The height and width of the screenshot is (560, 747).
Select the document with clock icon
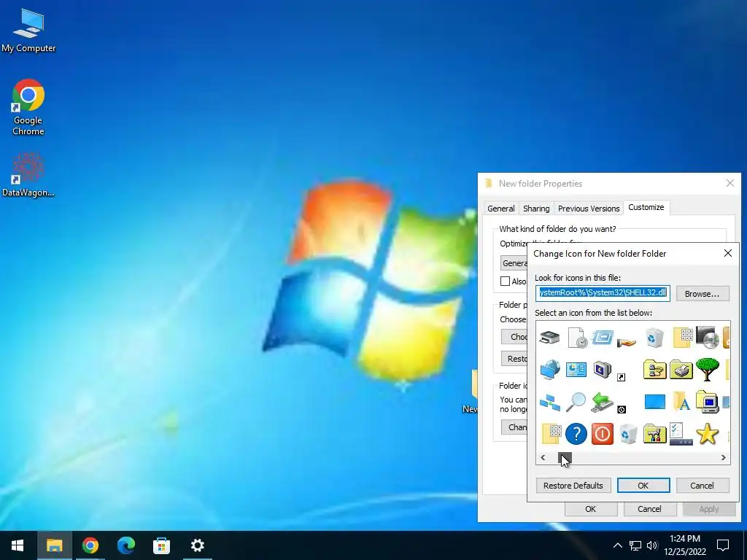[x=576, y=338]
